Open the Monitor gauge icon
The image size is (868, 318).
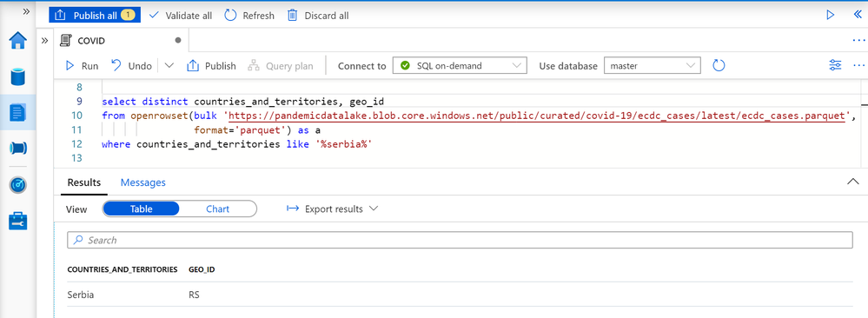[x=17, y=184]
